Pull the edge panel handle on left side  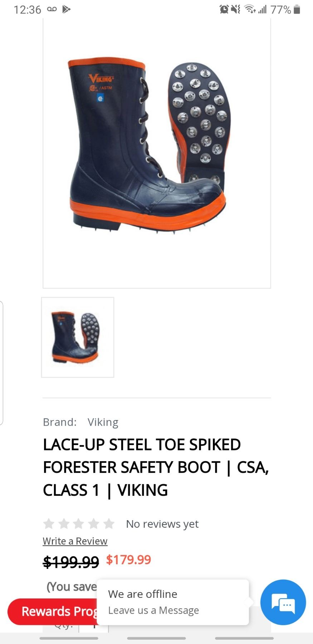[x=1, y=363]
